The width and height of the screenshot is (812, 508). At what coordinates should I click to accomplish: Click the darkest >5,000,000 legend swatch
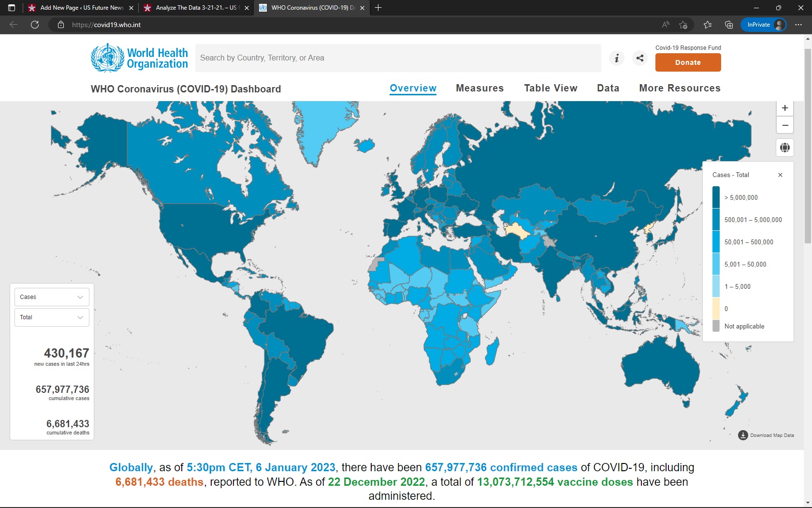(716, 197)
